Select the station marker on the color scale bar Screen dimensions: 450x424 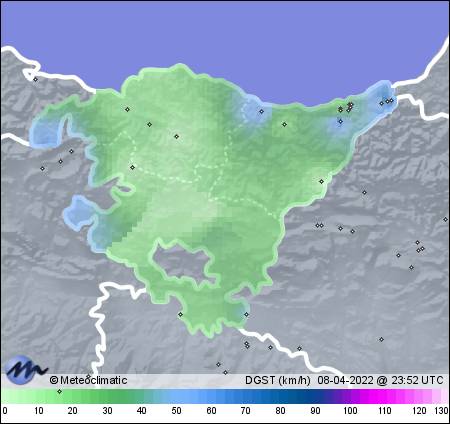point(59,391)
